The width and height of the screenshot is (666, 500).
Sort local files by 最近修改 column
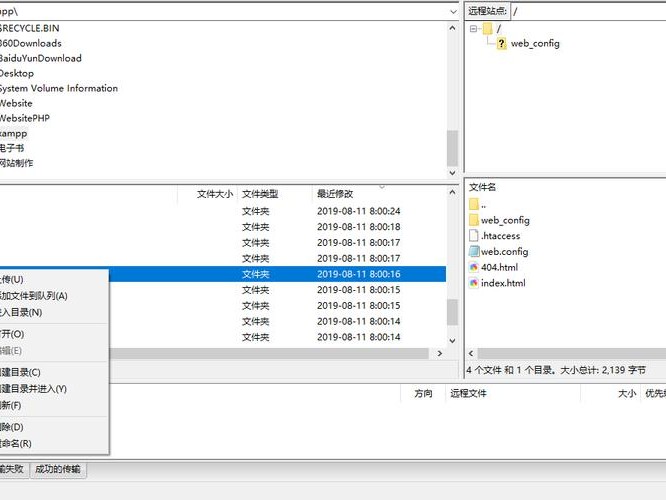[x=378, y=194]
